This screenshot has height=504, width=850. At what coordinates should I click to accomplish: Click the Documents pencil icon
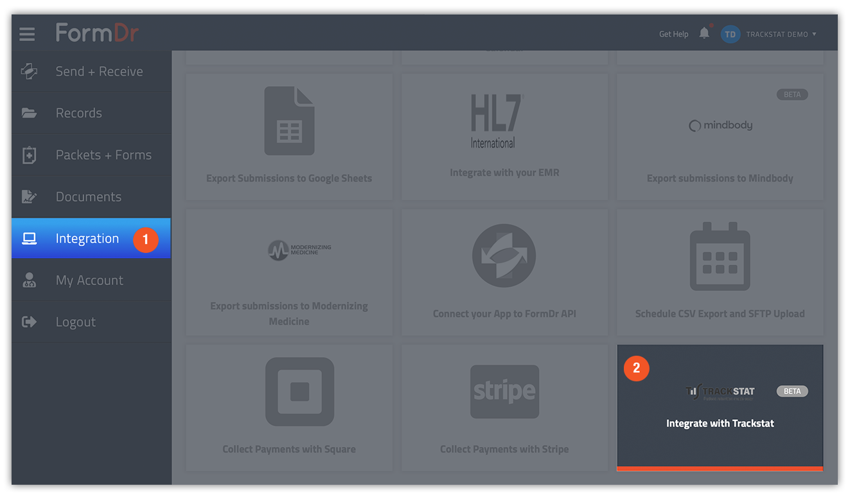(x=30, y=196)
